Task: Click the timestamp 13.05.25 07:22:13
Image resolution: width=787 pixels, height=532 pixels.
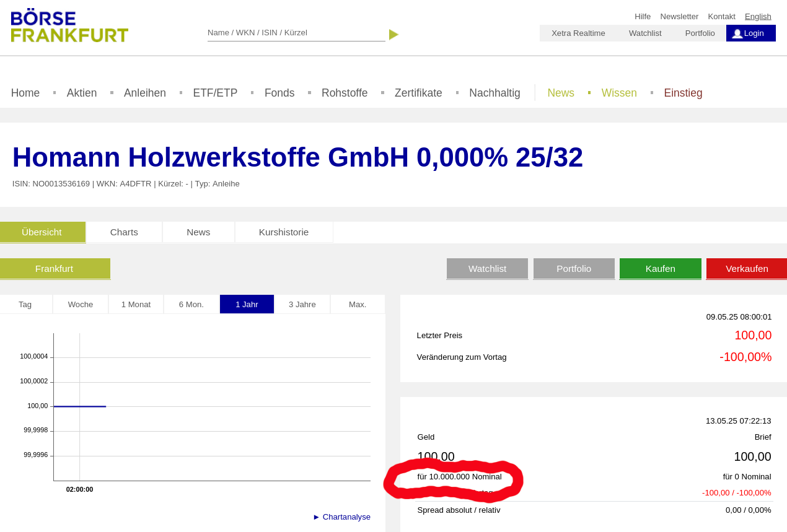Action: (739, 421)
